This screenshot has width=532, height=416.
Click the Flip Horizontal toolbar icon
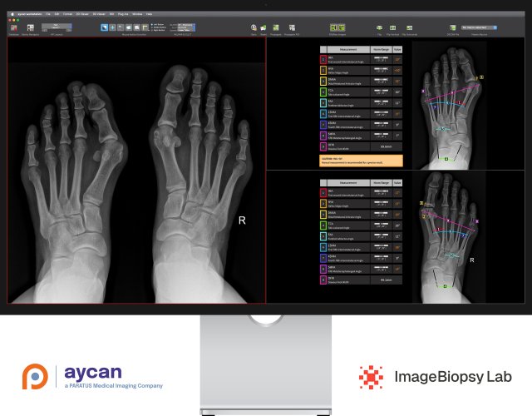click(410, 27)
